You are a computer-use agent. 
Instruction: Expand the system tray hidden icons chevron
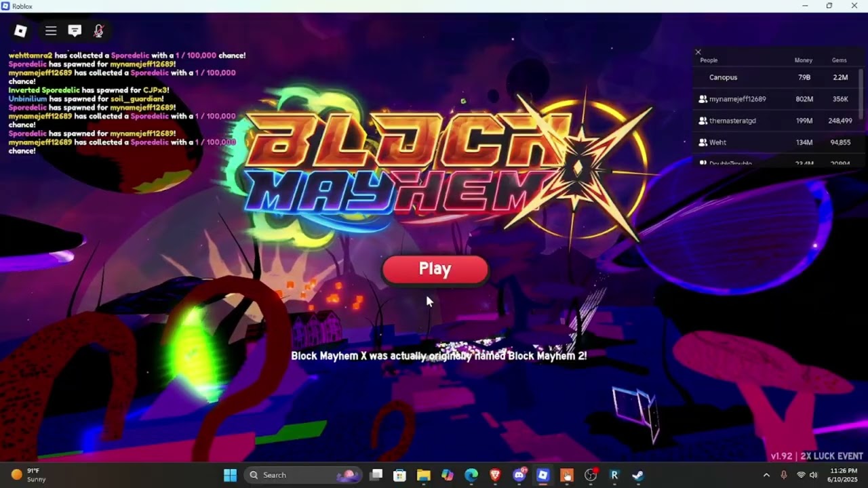click(766, 475)
